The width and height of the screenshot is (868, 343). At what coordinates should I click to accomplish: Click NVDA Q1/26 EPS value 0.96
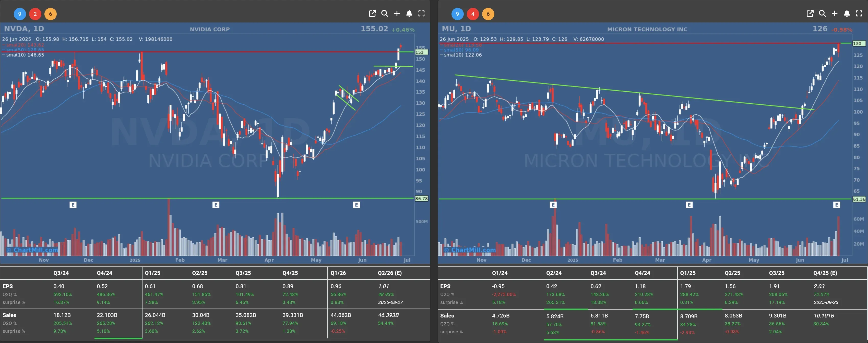(336, 286)
